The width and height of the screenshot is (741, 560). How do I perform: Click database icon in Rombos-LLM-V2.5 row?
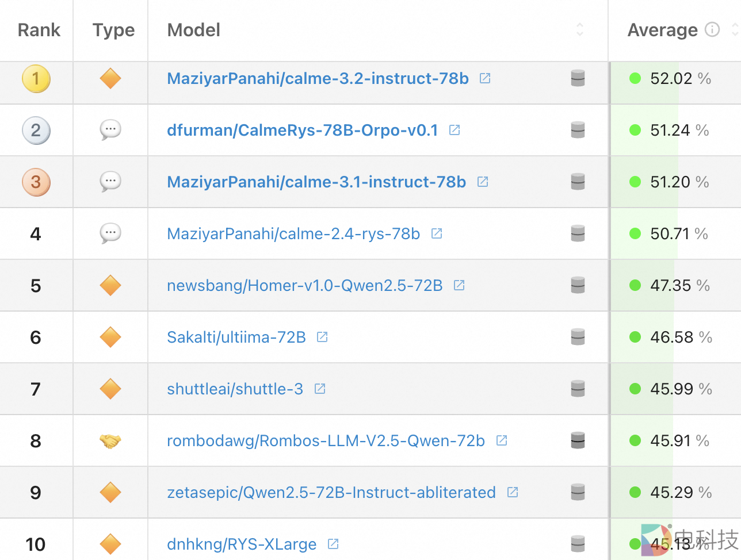point(578,440)
